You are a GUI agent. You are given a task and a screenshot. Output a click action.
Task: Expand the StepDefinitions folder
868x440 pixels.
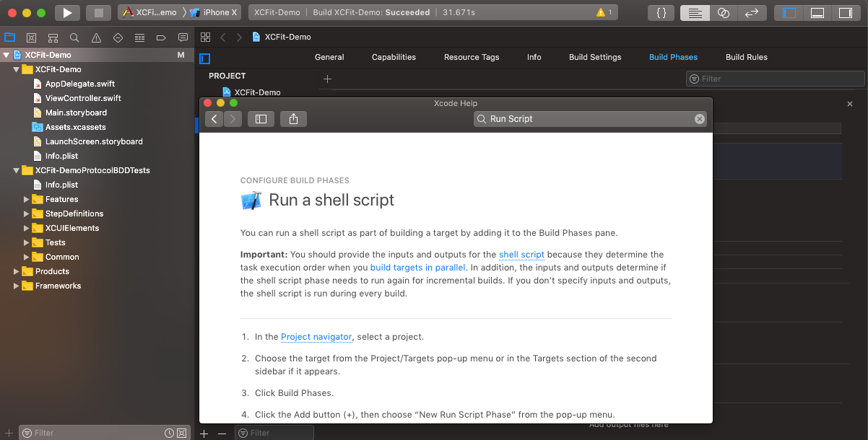[27, 214]
